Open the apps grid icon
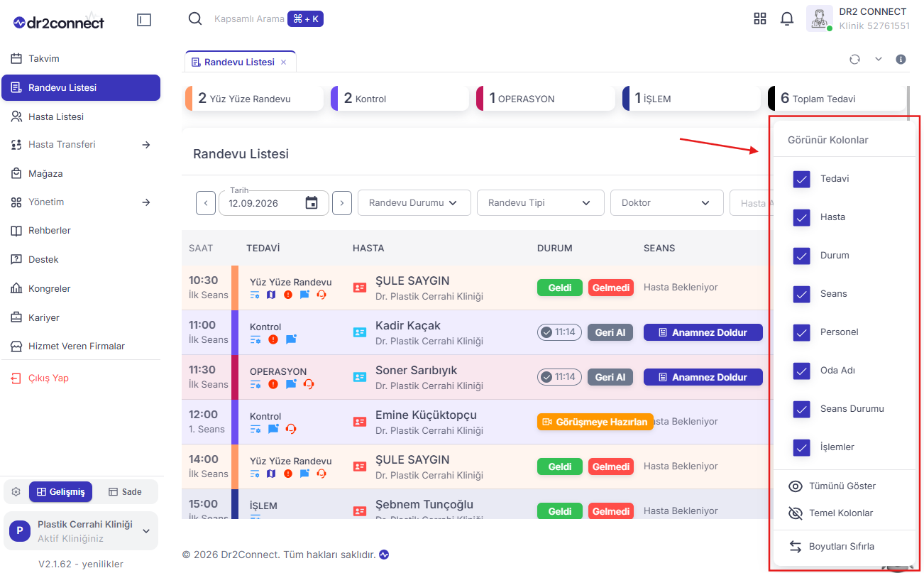The width and height of the screenshot is (924, 573). coord(760,18)
